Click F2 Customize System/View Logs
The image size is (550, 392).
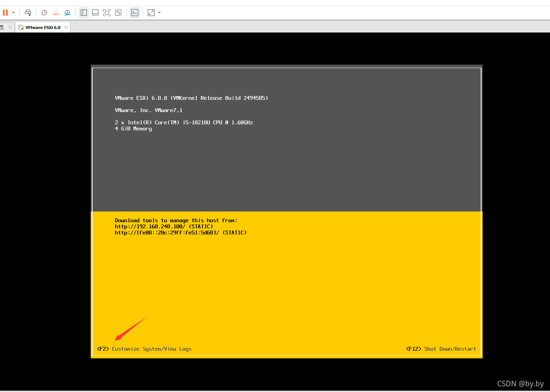tap(144, 349)
